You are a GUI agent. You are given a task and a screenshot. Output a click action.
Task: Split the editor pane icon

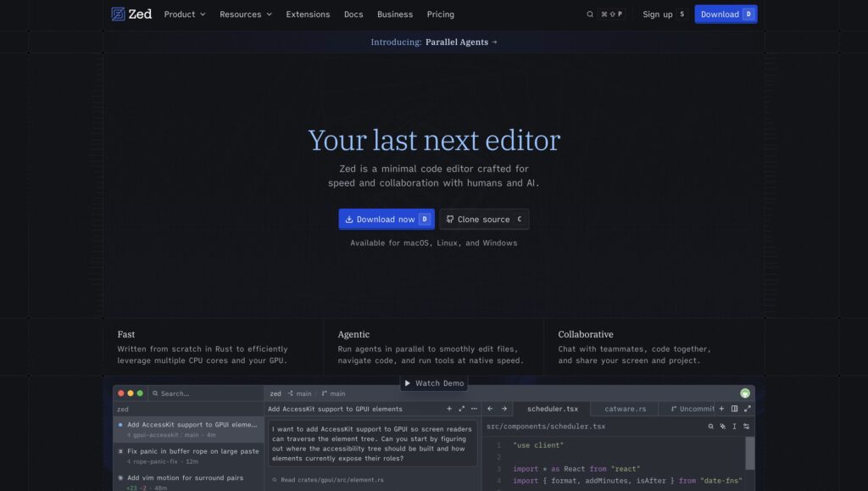tap(735, 409)
